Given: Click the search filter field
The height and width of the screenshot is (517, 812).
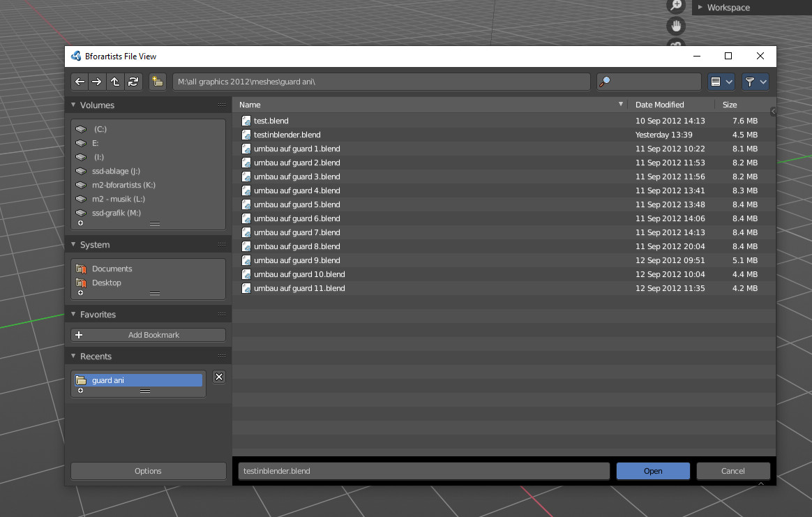Looking at the screenshot, I should click(649, 82).
